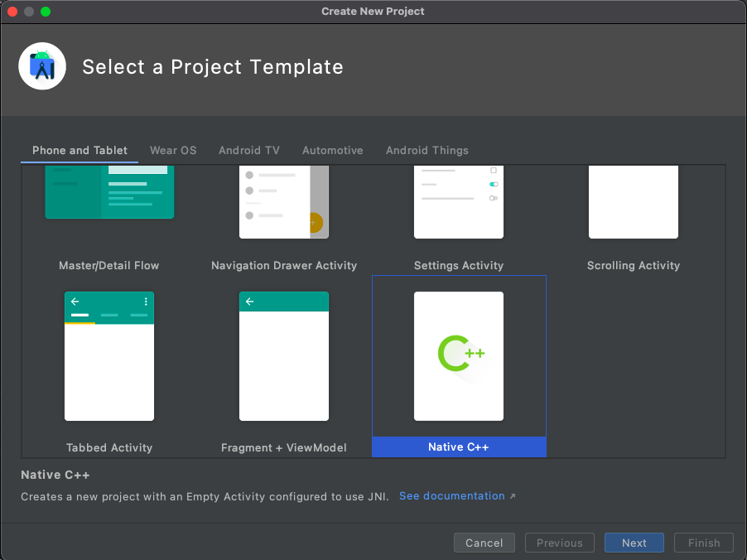Viewport: 747px width, 560px height.
Task: Select the Settings Activity template thumbnail
Action: (459, 202)
